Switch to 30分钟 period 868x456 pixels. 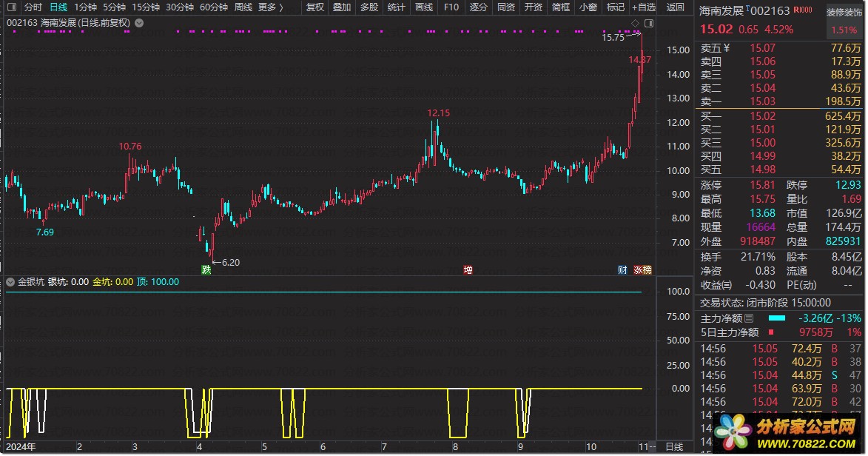coord(180,7)
